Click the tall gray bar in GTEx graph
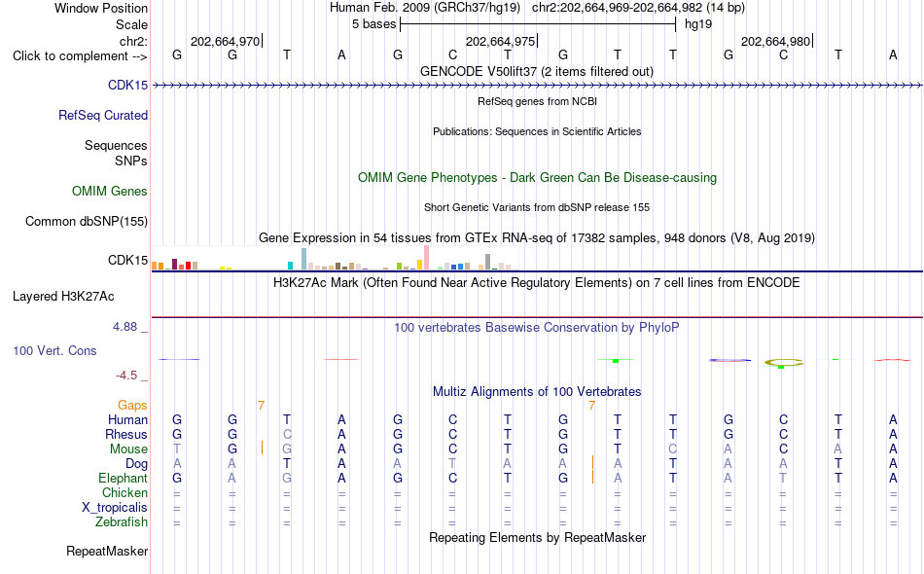This screenshot has width=924, height=574. [488, 262]
